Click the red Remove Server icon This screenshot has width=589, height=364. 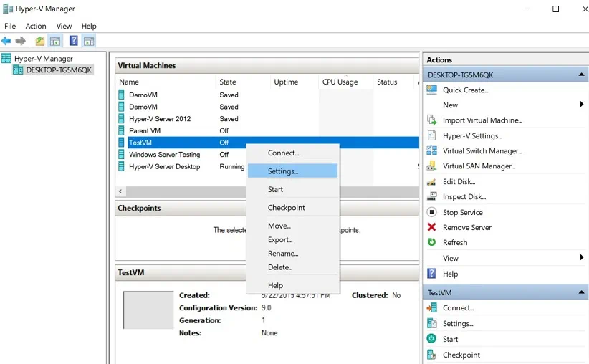(431, 227)
